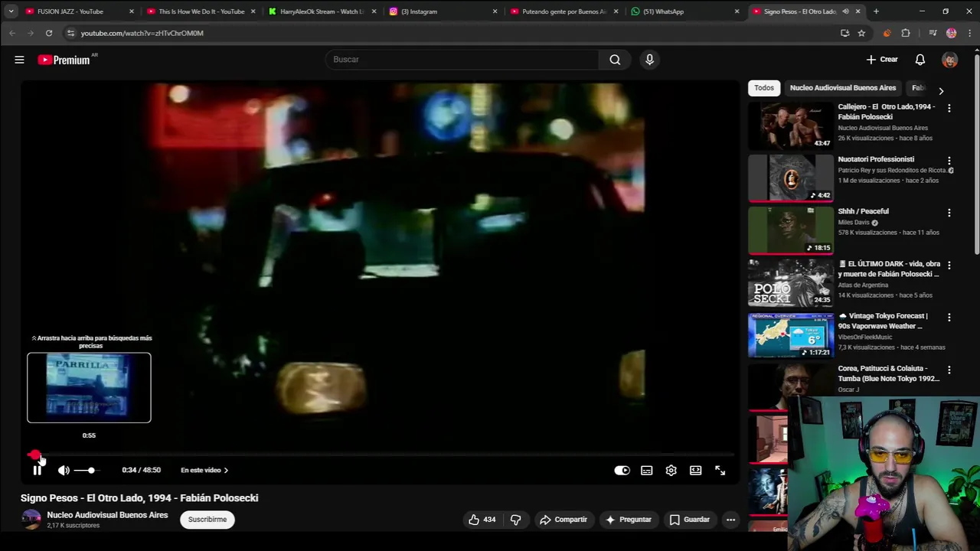Open the YouTube hamburger guide menu
This screenshot has width=980, height=551.
(19, 60)
